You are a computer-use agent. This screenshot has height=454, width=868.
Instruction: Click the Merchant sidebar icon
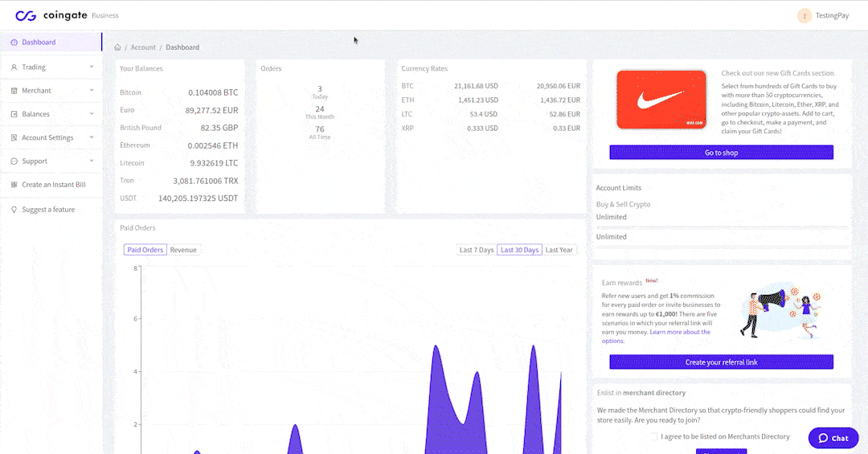click(14, 90)
